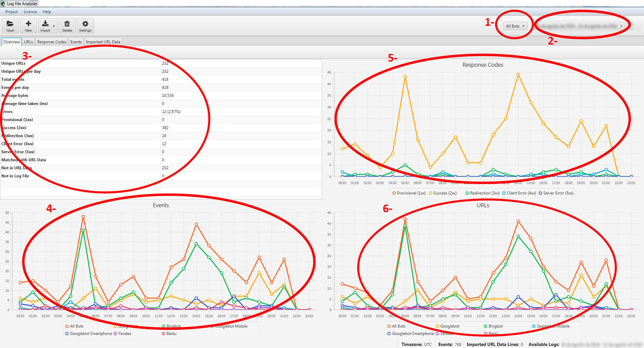644x348 pixels.
Task: Create a new project with plus icon
Action: [x=29, y=26]
